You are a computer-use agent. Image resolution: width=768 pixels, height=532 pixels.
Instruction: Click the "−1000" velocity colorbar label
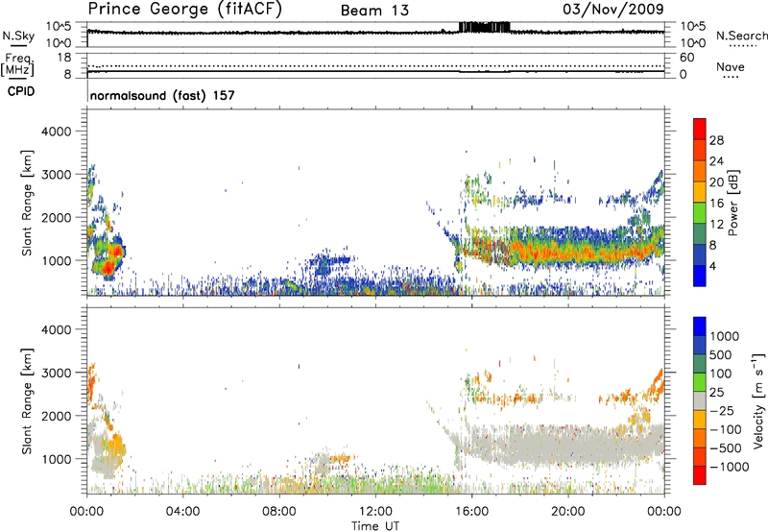click(x=730, y=467)
